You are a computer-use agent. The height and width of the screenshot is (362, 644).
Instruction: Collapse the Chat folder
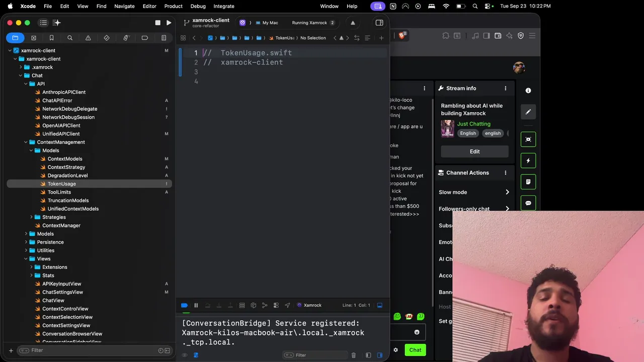coord(21,75)
